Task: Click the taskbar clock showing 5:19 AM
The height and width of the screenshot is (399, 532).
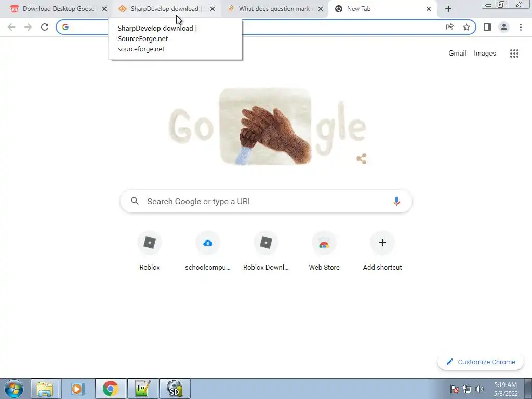Action: [506, 389]
